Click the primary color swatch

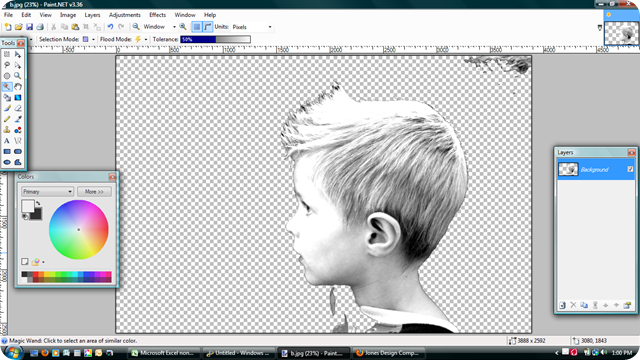[28, 206]
